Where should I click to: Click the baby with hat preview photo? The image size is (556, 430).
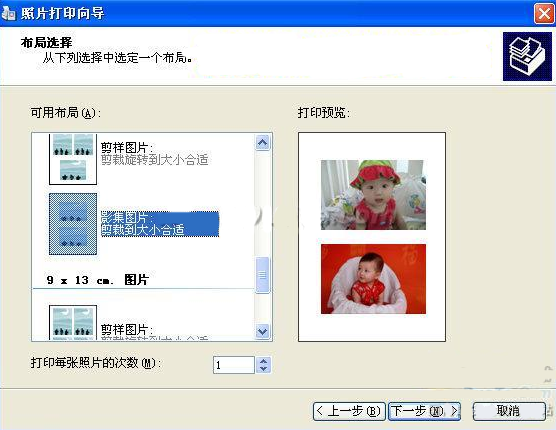[x=373, y=195]
